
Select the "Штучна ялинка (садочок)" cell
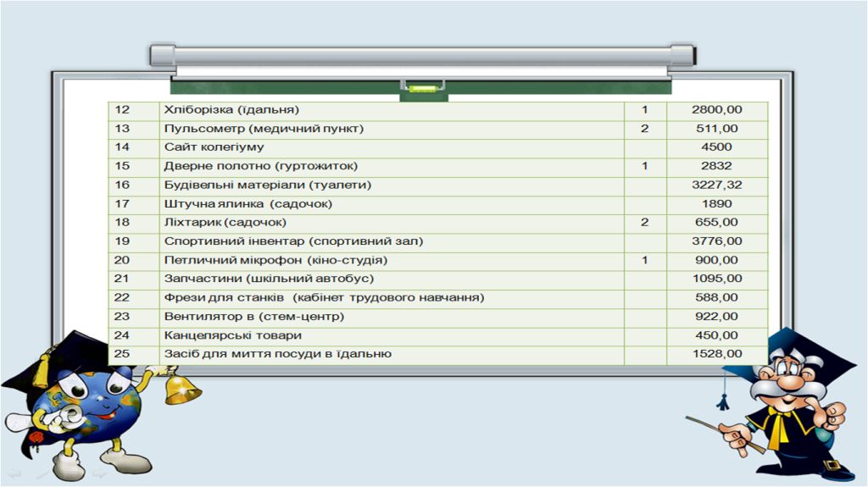[392, 204]
